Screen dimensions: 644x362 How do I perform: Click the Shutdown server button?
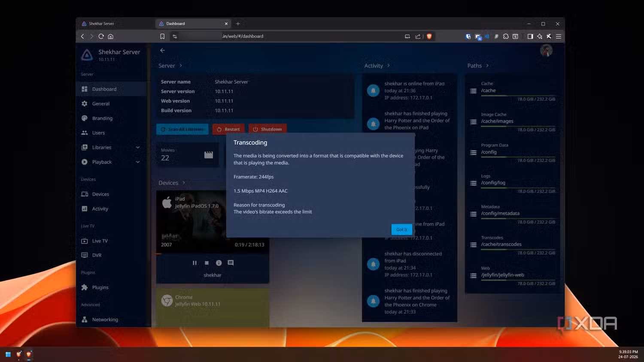(267, 129)
